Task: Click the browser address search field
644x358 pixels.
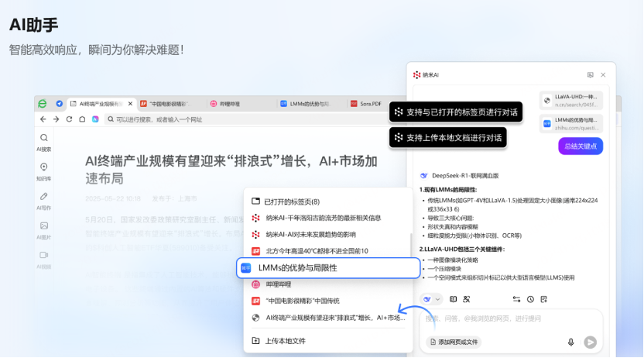Action: [232, 119]
